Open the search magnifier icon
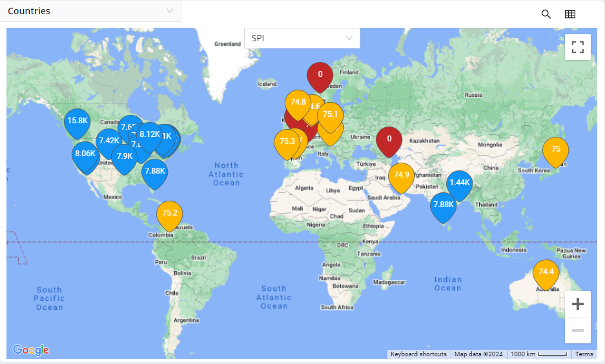This screenshot has width=605, height=364. [546, 14]
